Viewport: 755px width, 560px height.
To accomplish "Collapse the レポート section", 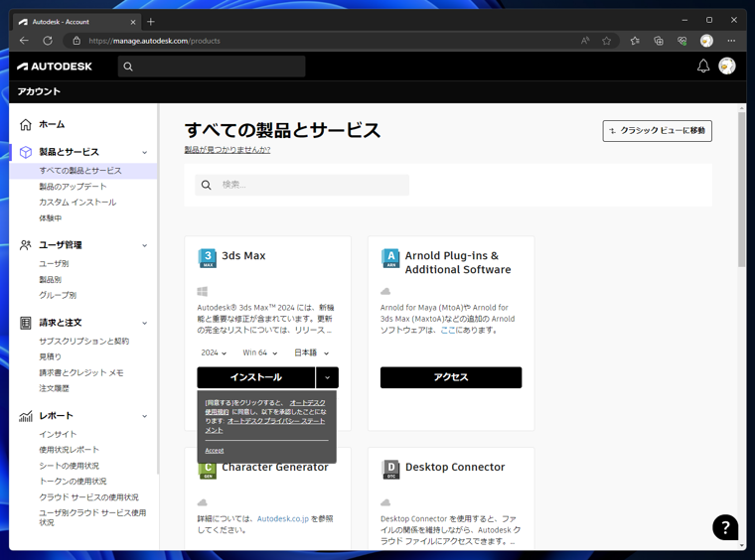I will coord(144,416).
